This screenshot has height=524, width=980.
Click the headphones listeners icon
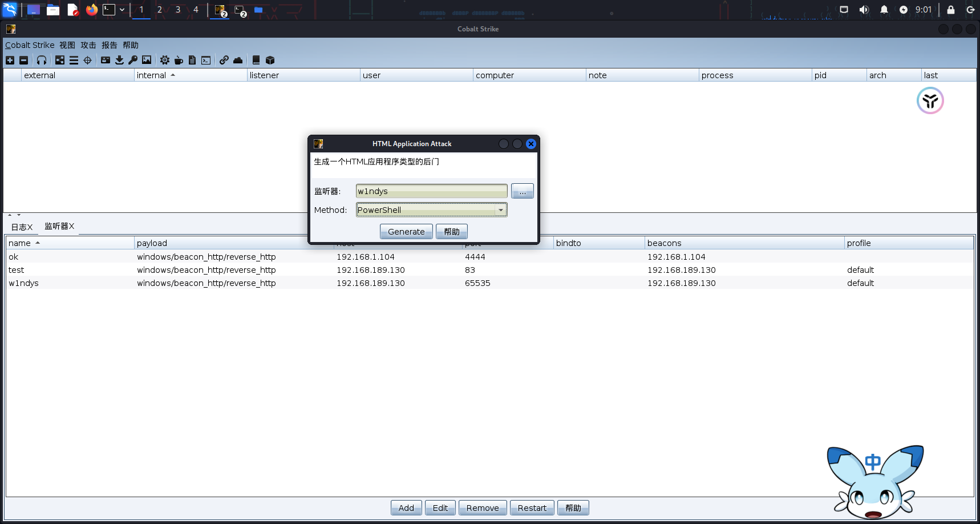pos(42,60)
